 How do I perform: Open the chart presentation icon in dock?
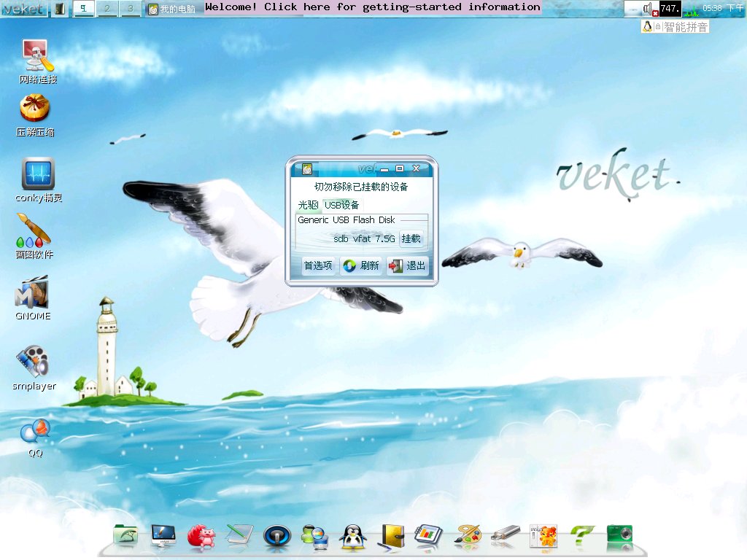click(428, 536)
